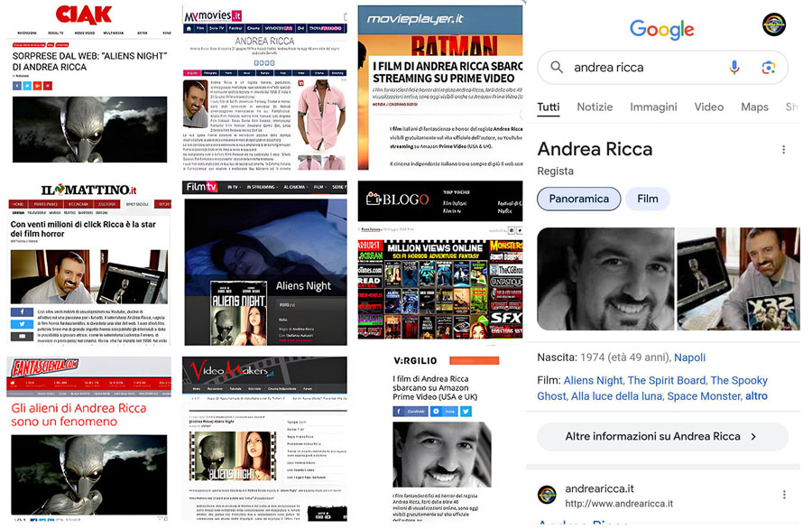Click the Facebook share button in Il Mattino article
The width and height of the screenshot is (812, 529).
pyautogui.click(x=22, y=312)
